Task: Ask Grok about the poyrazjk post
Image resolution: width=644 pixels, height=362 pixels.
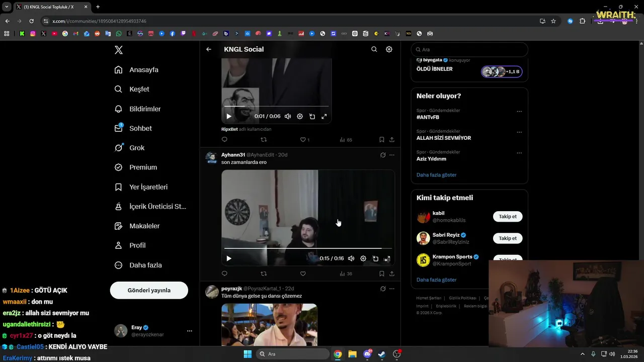Action: (x=383, y=289)
